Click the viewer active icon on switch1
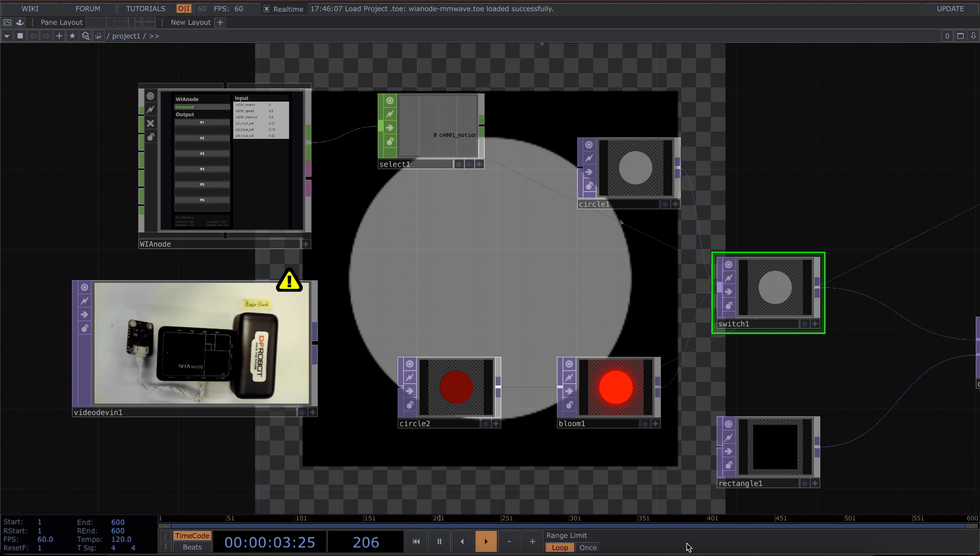 click(728, 264)
